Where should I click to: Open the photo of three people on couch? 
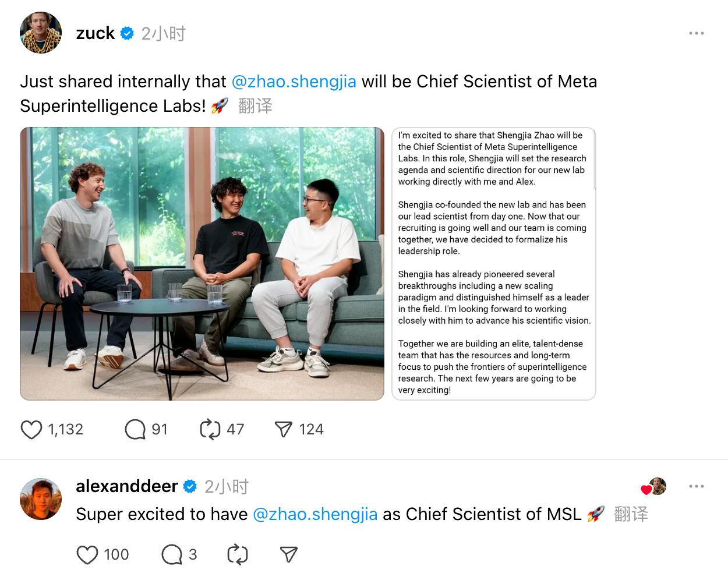click(202, 264)
